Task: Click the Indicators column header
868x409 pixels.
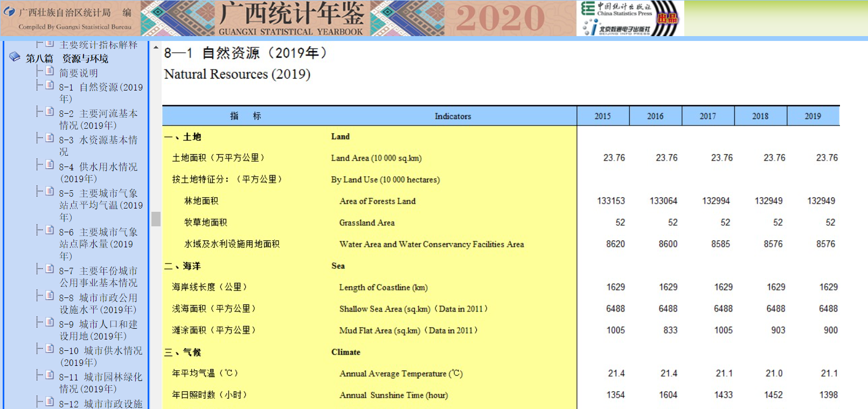Action: click(453, 116)
